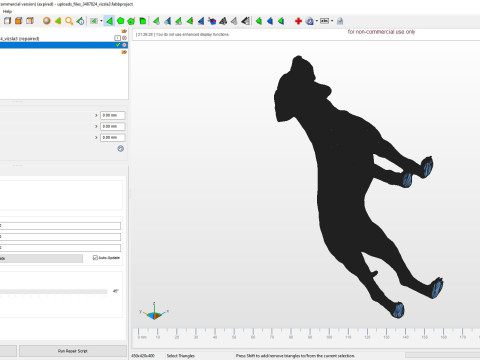Click the orange circle icon on selected blue row
Viewport: 480px width, 360px height.
pos(124,45)
